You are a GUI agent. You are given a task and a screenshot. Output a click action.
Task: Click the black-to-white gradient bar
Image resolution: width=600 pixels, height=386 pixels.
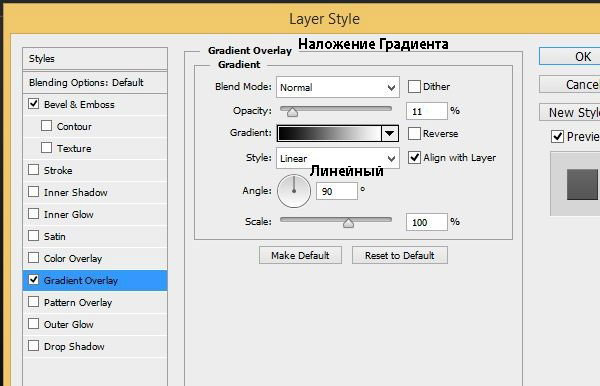(329, 133)
